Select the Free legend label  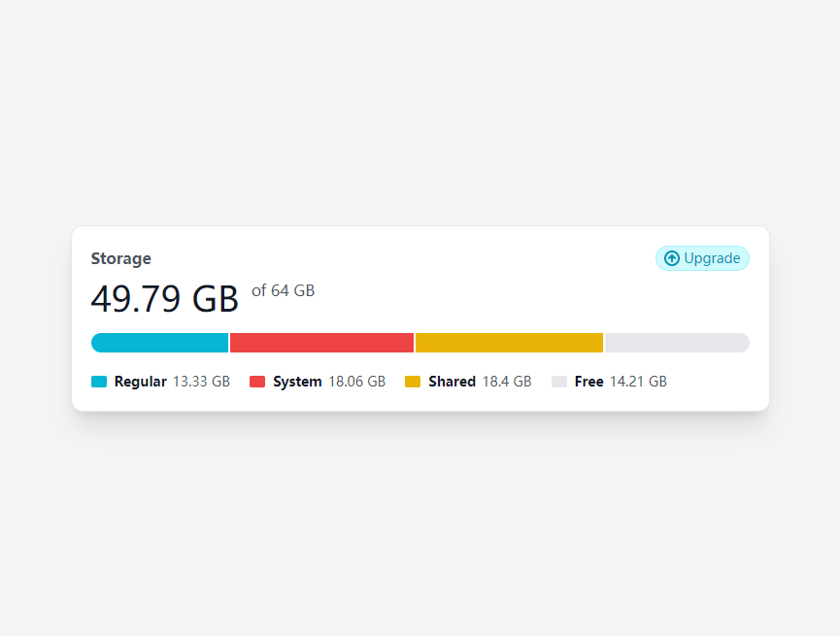588,382
